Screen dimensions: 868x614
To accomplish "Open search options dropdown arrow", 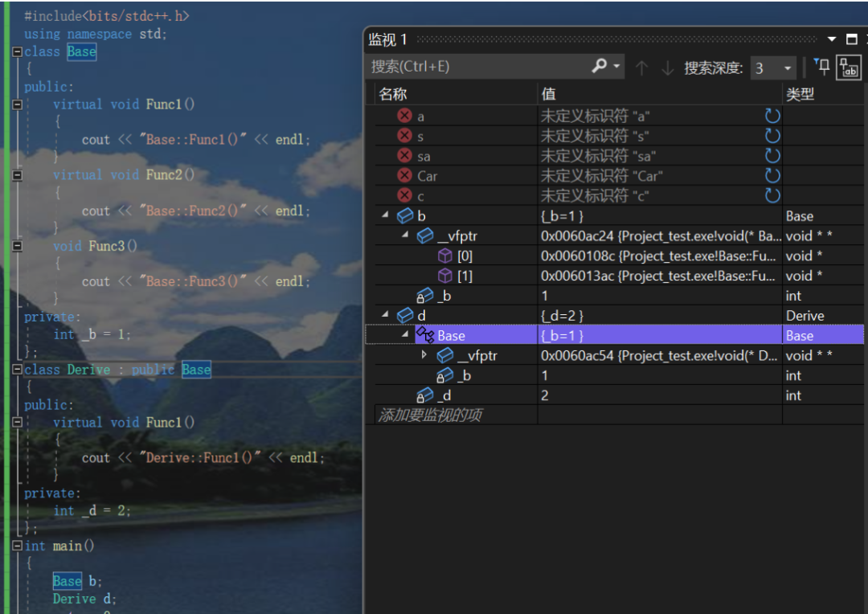I will pyautogui.click(x=616, y=66).
